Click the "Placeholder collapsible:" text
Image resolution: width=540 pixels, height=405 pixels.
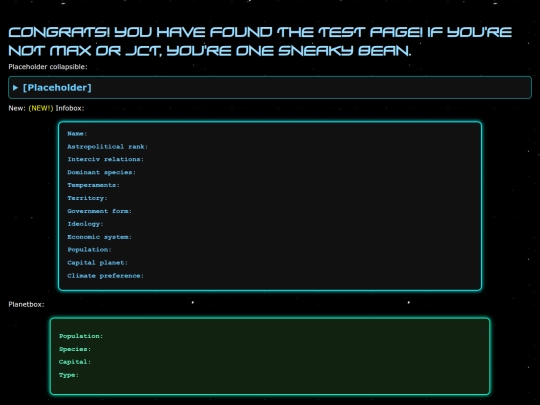(48, 67)
